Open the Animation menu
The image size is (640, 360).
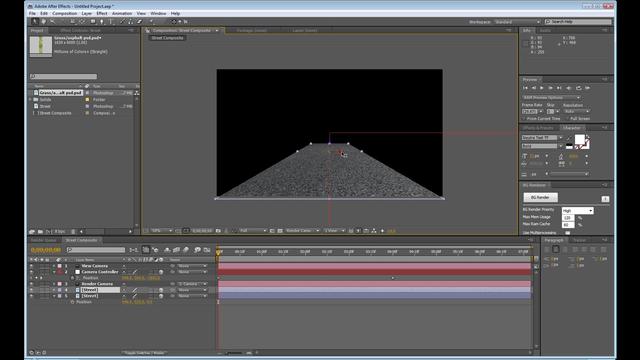click(x=122, y=13)
